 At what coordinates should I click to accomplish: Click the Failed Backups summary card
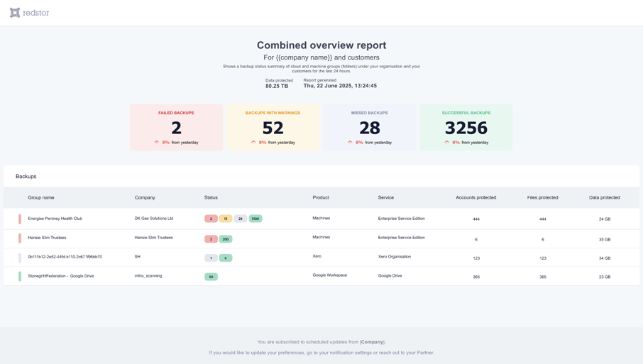[176, 128]
